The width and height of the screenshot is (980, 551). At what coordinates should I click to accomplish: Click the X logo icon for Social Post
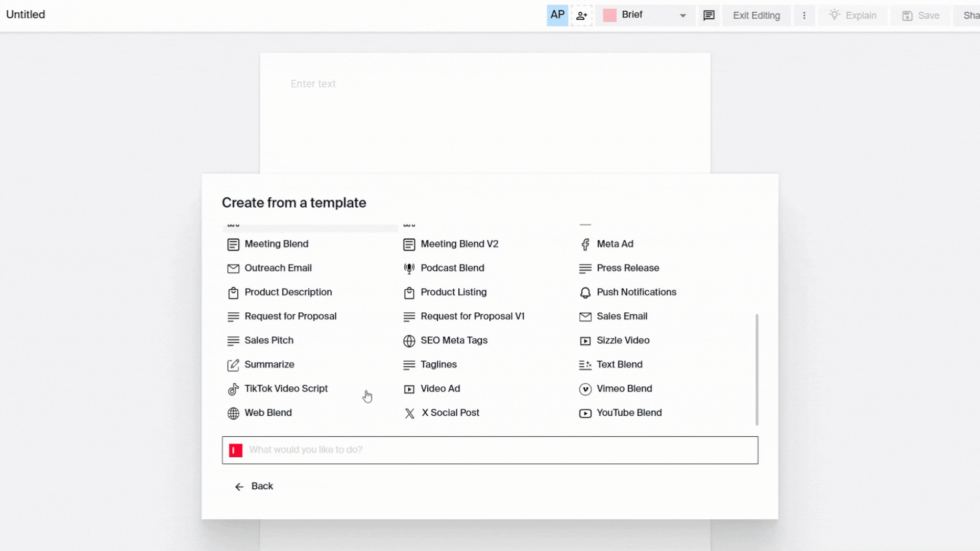pyautogui.click(x=409, y=413)
